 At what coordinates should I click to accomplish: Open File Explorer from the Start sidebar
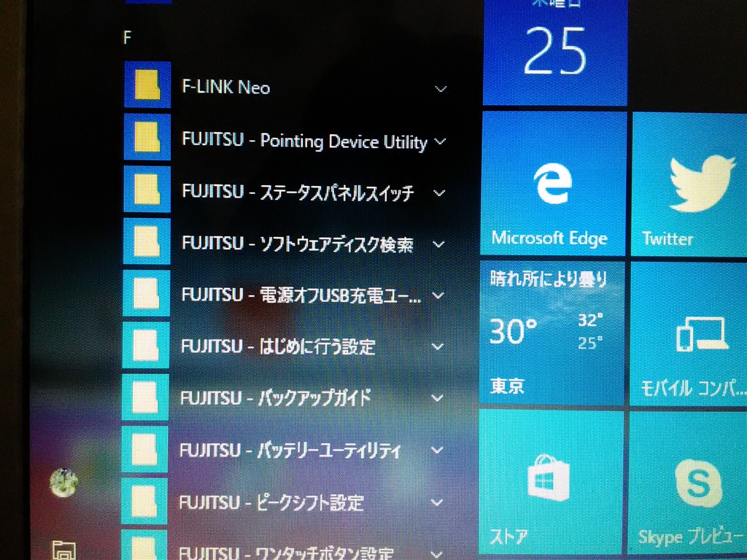[63, 551]
